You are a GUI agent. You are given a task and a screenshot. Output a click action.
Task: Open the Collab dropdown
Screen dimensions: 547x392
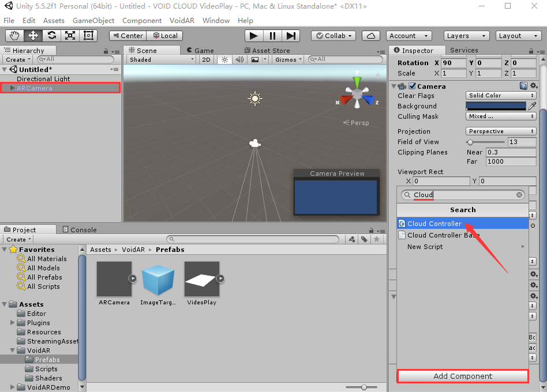[334, 36]
